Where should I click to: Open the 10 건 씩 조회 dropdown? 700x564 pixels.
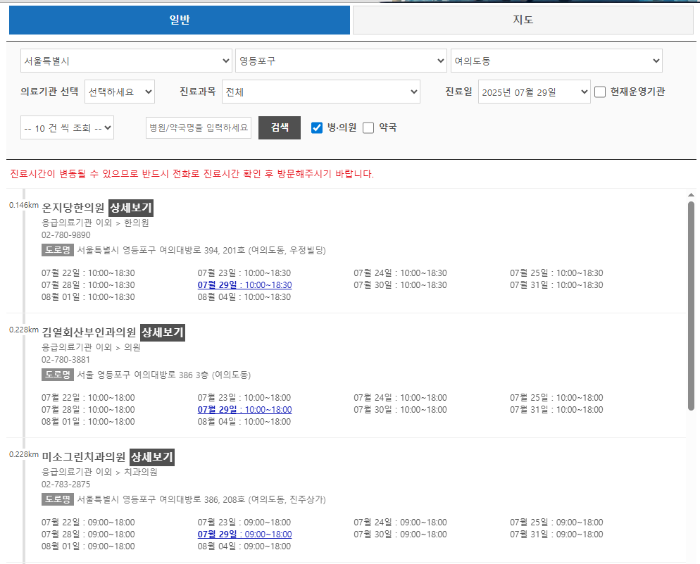point(67,128)
